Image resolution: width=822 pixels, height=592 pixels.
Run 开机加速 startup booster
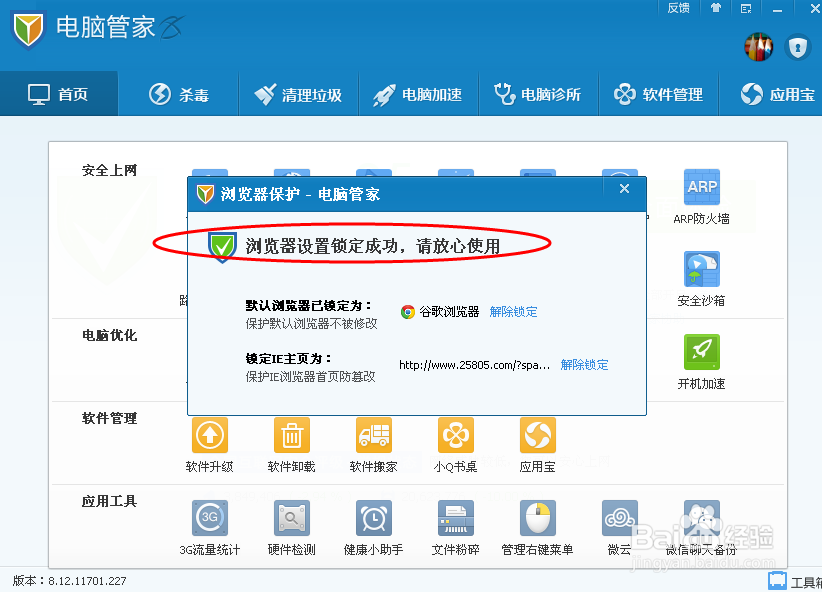pos(701,352)
